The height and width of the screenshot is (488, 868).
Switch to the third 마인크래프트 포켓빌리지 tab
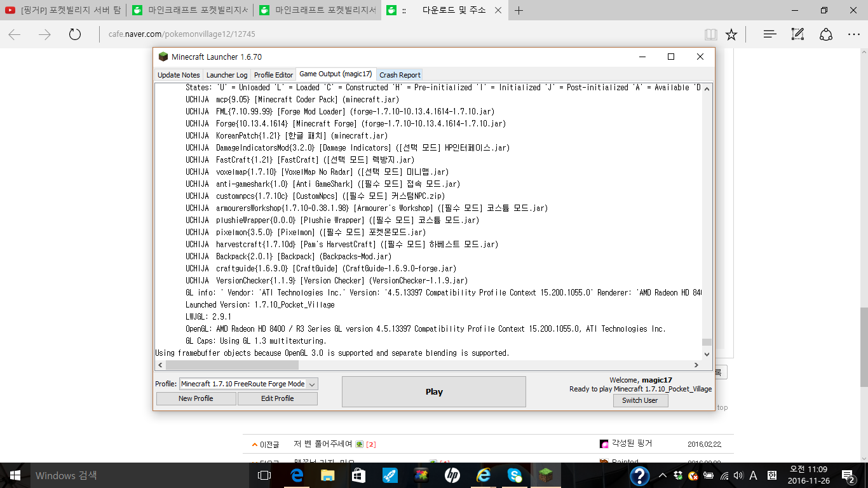(x=317, y=10)
